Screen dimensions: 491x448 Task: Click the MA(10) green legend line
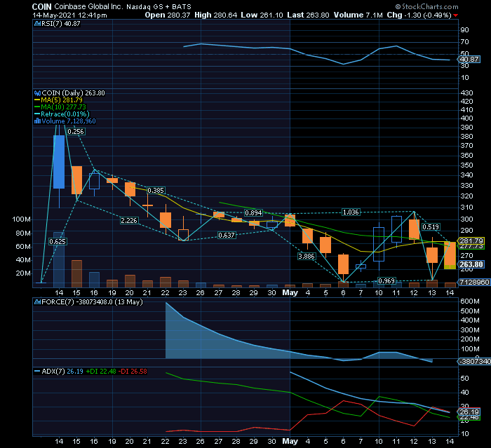[37, 107]
